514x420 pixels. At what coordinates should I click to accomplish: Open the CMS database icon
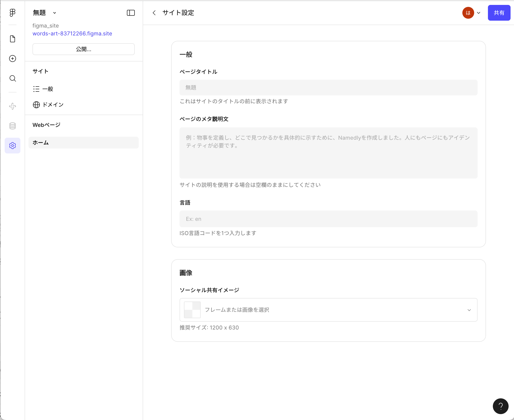point(13,126)
